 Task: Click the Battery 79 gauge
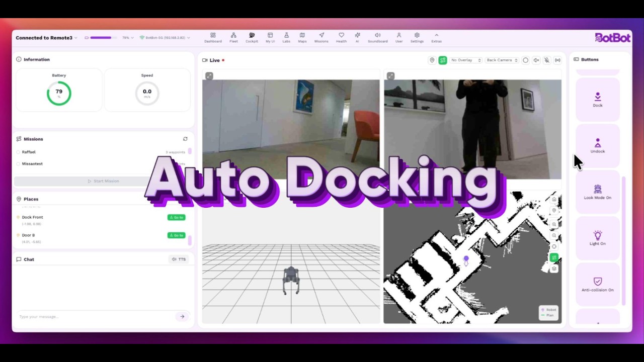(59, 93)
